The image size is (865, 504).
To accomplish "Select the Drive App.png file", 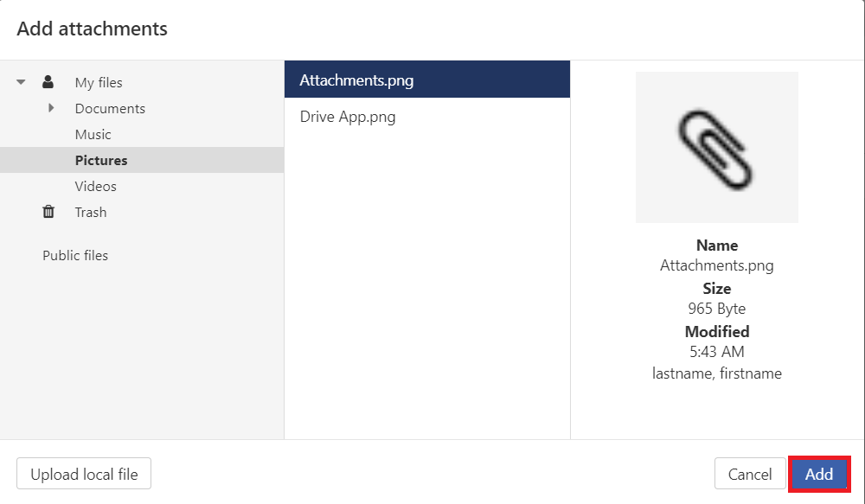I will [x=348, y=117].
